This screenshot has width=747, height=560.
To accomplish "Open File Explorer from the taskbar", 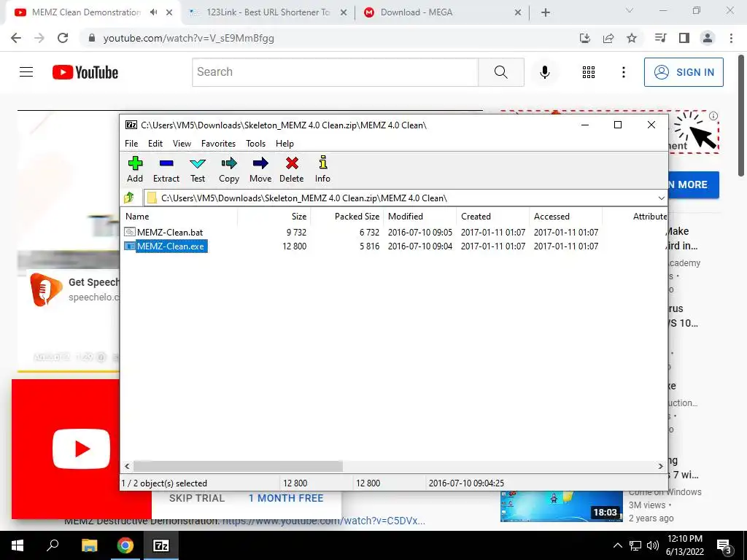I will click(89, 545).
